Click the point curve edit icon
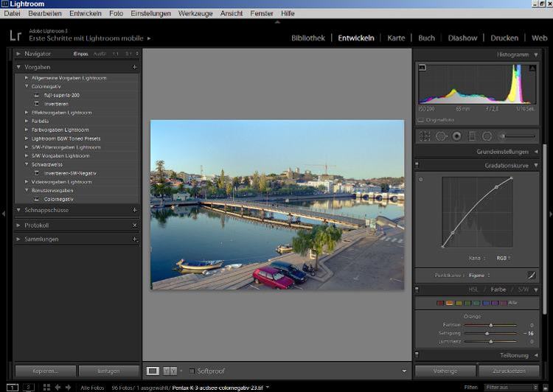Screen dimensions: 553x392 [532, 275]
